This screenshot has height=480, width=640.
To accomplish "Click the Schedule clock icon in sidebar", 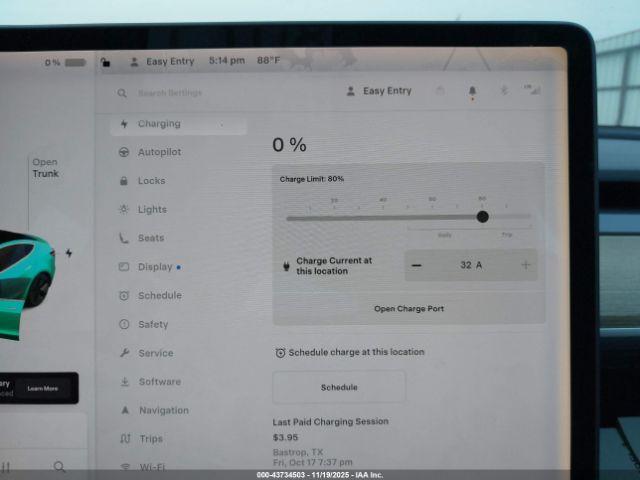I will pos(124,296).
